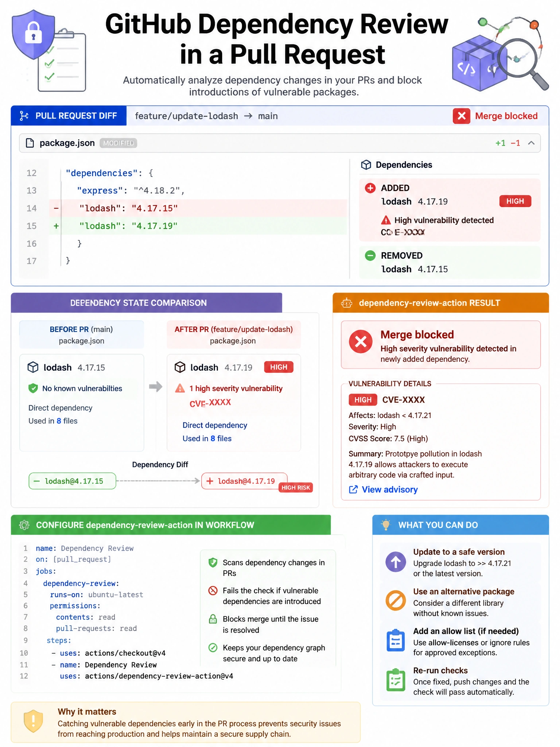This screenshot has width=560, height=747.
Task: Open the View advisory link
Action: [390, 489]
